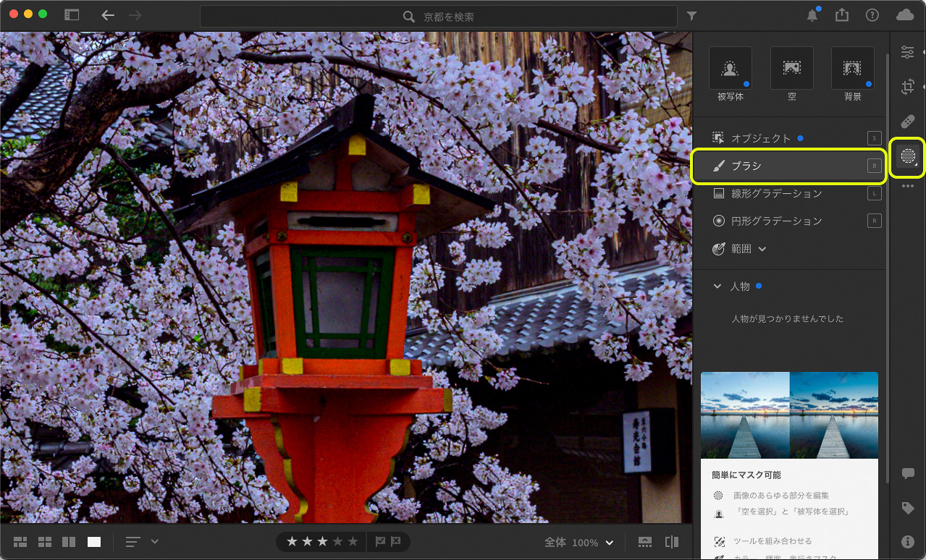Viewport: 926px width, 560px height.
Task: Select the Crop tool
Action: coord(907,86)
